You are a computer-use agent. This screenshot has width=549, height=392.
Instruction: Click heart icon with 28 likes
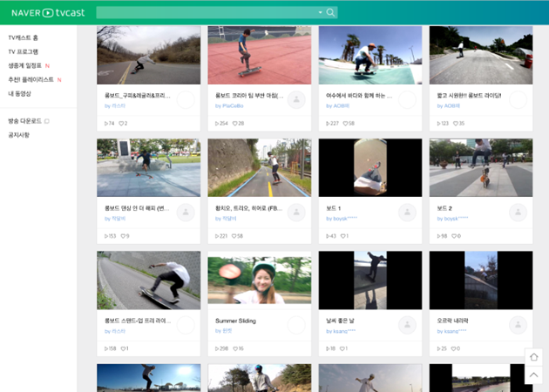click(235, 123)
